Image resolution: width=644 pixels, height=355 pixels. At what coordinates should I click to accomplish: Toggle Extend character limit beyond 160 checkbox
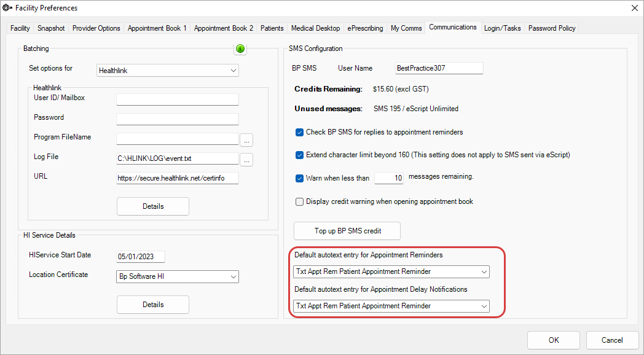click(x=299, y=155)
